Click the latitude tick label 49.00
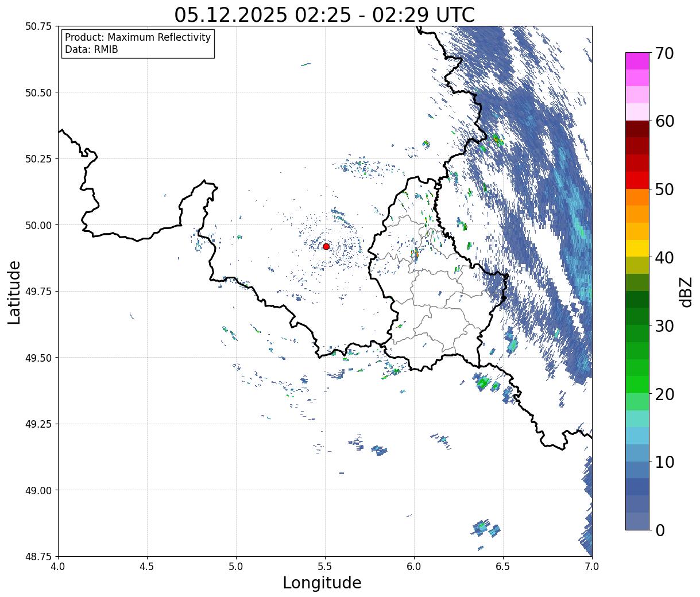The image size is (700, 597). pyautogui.click(x=38, y=490)
